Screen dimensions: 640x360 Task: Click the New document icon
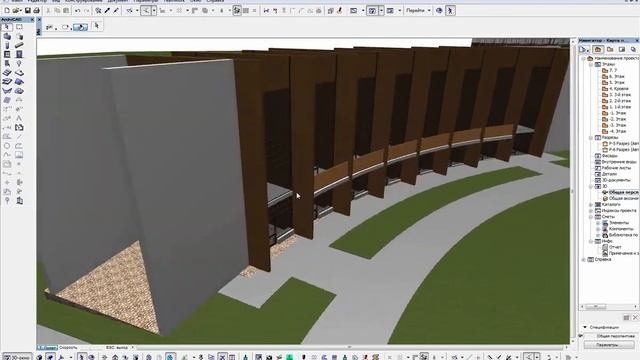tap(7, 11)
